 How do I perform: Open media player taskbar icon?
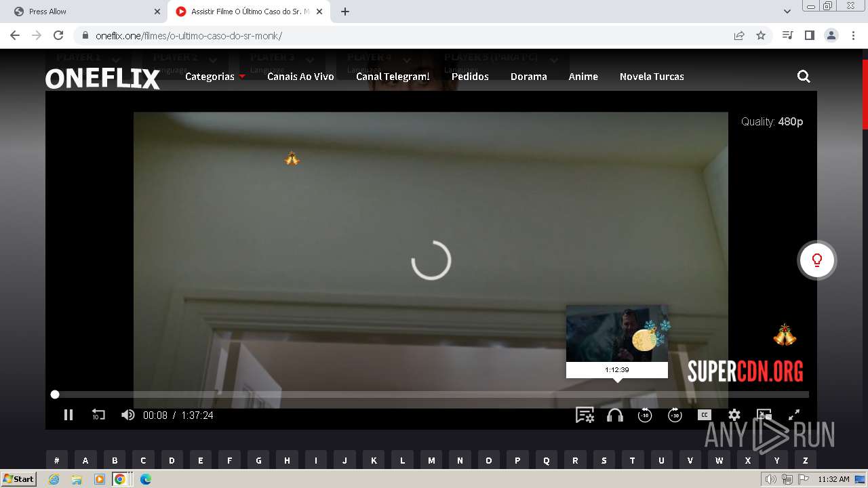pos(100,479)
